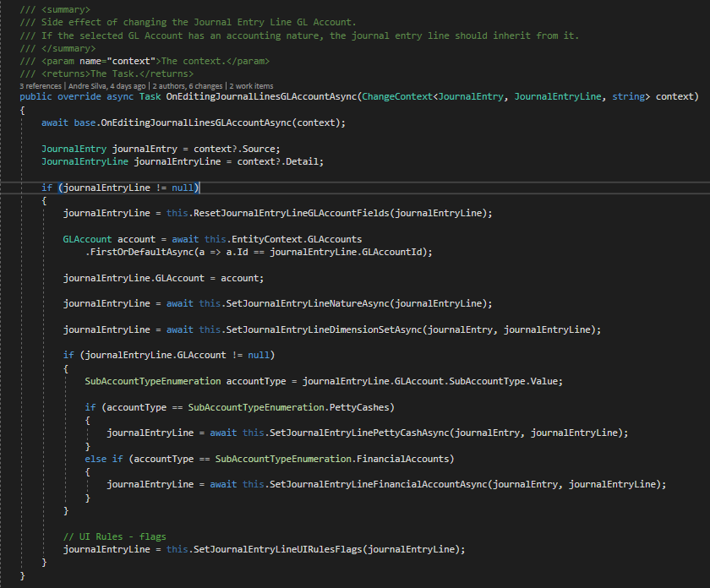The height and width of the screenshot is (588, 710).
Task: Click SetJournalEntryLineFinancialAccountAsync method call
Action: click(x=378, y=484)
